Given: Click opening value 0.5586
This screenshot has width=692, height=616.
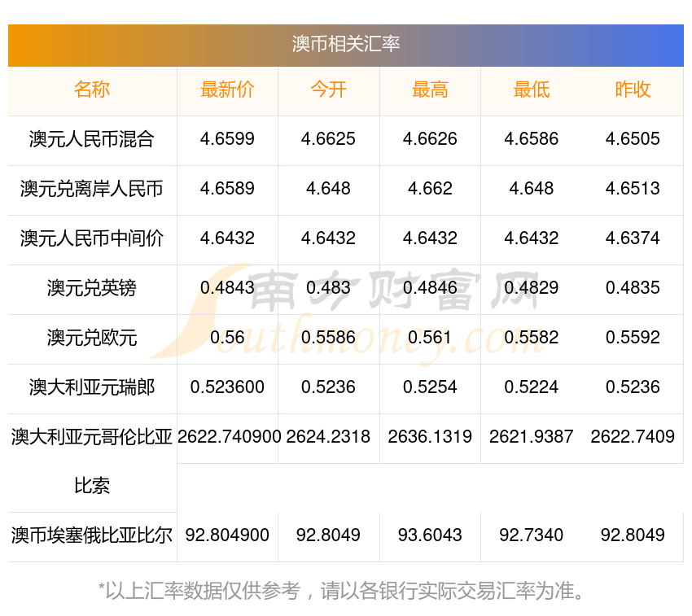Looking at the screenshot, I should click(328, 338).
